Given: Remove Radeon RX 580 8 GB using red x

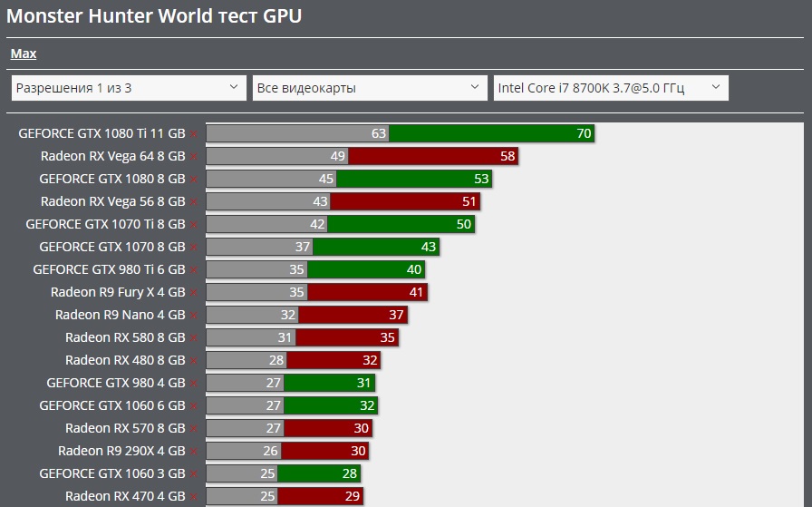Looking at the screenshot, I should (x=194, y=338).
